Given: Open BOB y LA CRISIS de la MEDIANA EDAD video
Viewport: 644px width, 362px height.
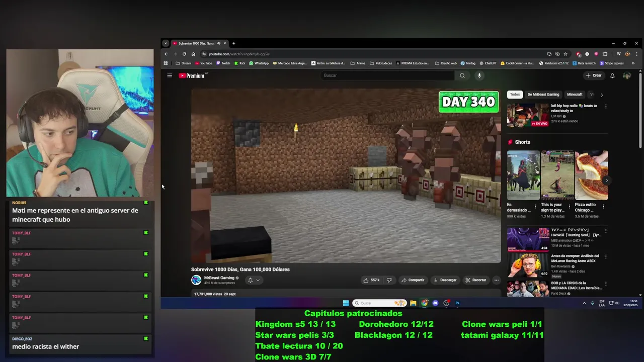Looking at the screenshot, I should tap(576, 286).
